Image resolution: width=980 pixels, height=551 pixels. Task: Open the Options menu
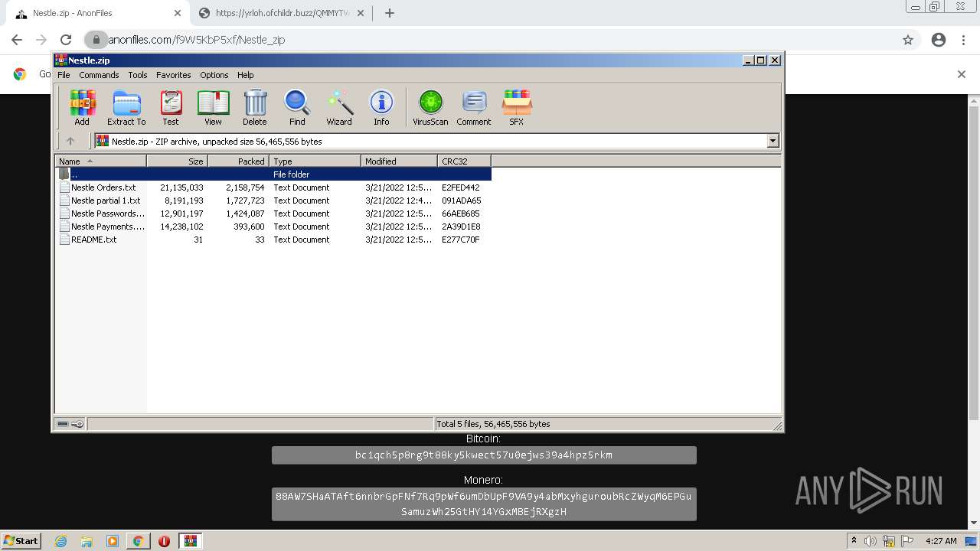pyautogui.click(x=214, y=75)
